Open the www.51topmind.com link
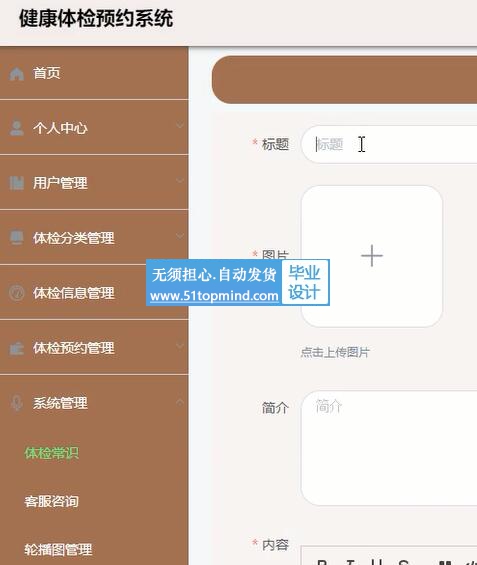This screenshot has width=477, height=565. [x=214, y=296]
